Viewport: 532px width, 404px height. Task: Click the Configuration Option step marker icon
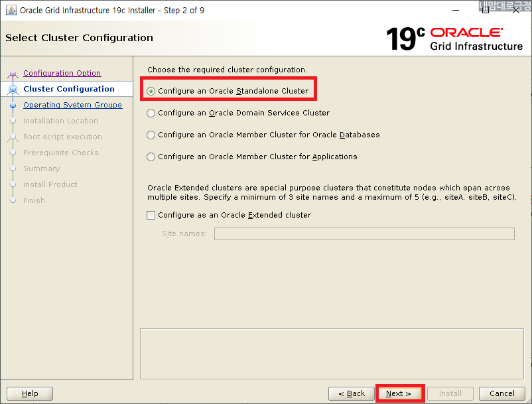tap(13, 74)
